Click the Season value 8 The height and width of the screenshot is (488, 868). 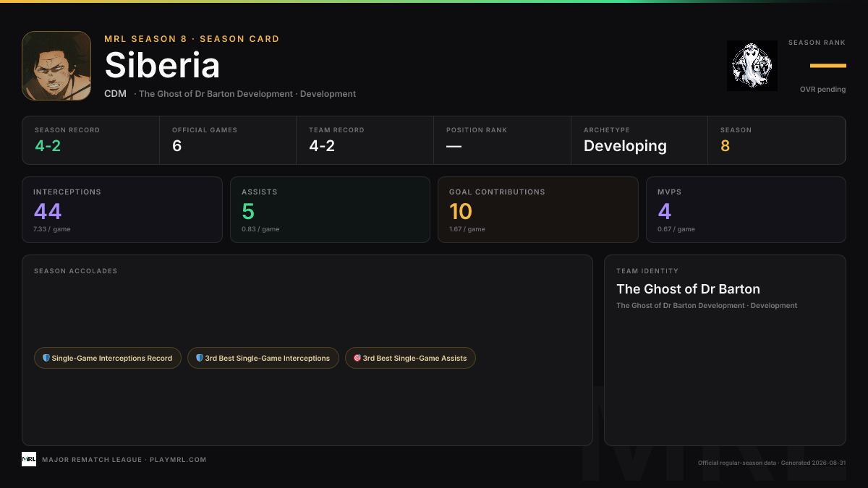(726, 146)
